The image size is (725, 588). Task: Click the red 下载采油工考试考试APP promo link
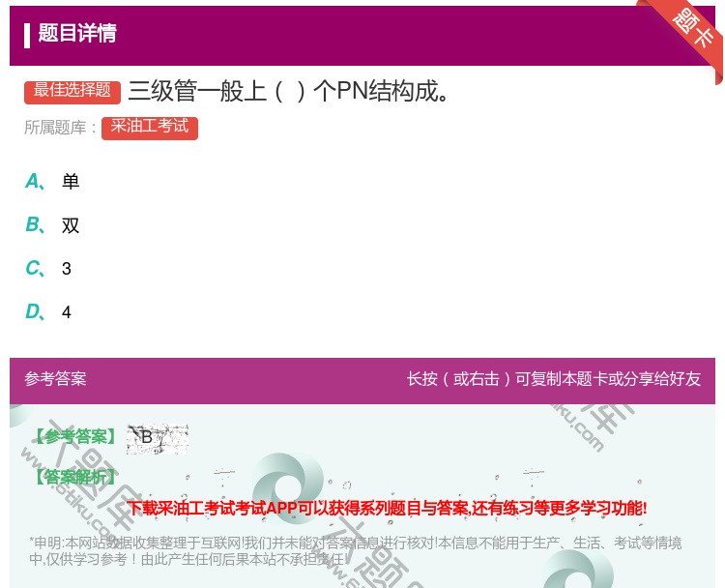[x=387, y=509]
